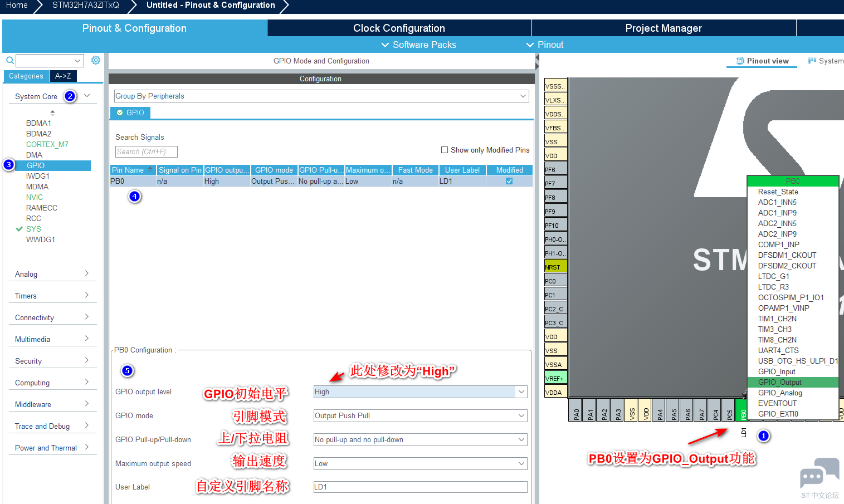
Task: Sort by Pin Name column header
Action: pyautogui.click(x=133, y=170)
